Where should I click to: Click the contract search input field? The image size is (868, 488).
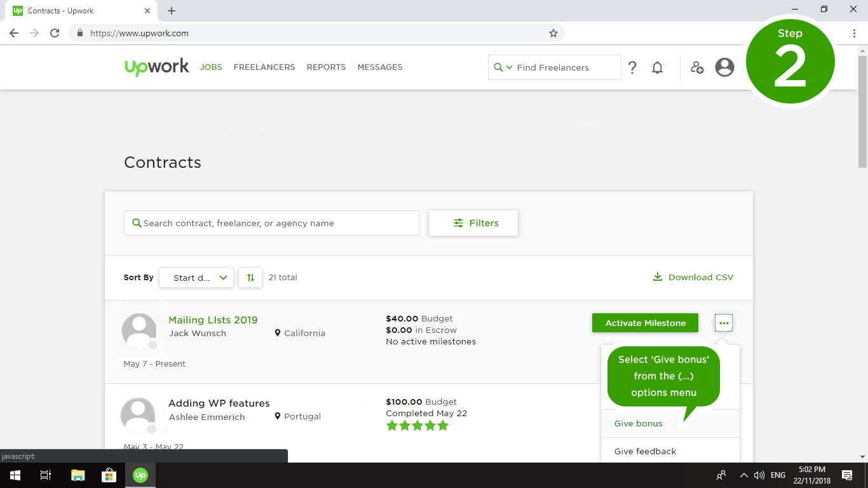tap(271, 222)
